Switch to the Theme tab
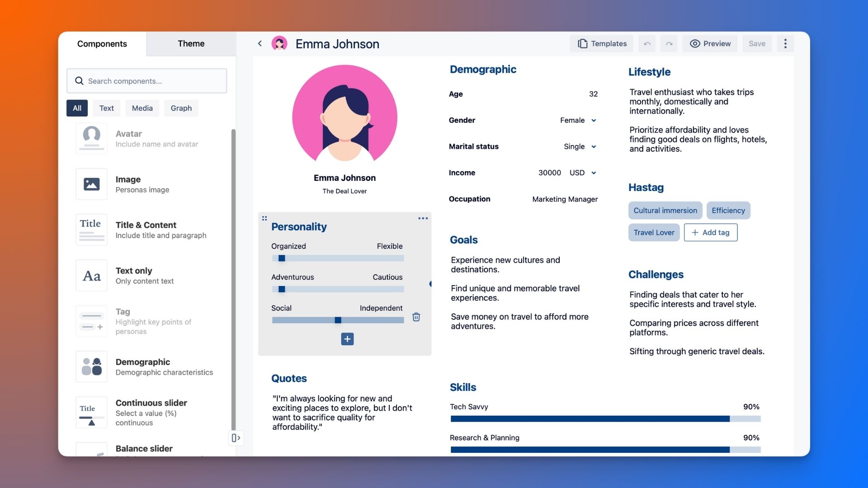Image resolution: width=868 pixels, height=488 pixels. [x=191, y=43]
